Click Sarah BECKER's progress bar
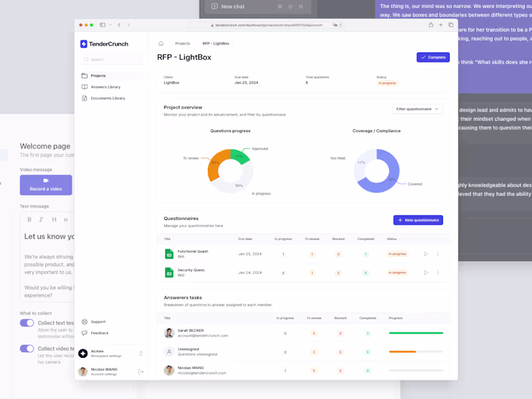The image size is (532, 399). tap(416, 333)
